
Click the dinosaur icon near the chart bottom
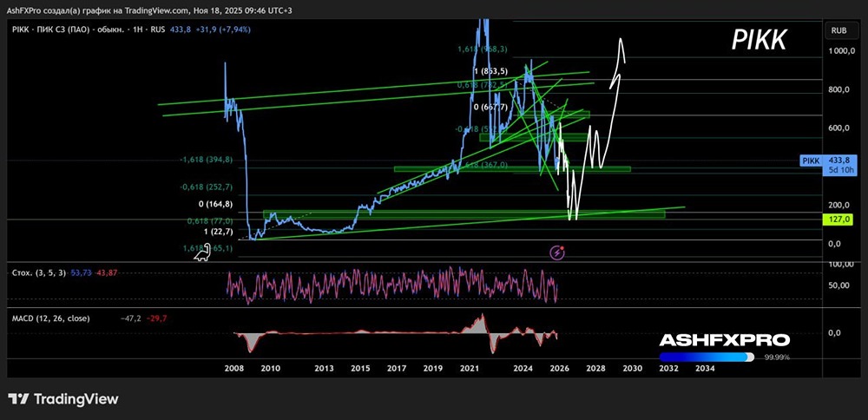coord(201,253)
